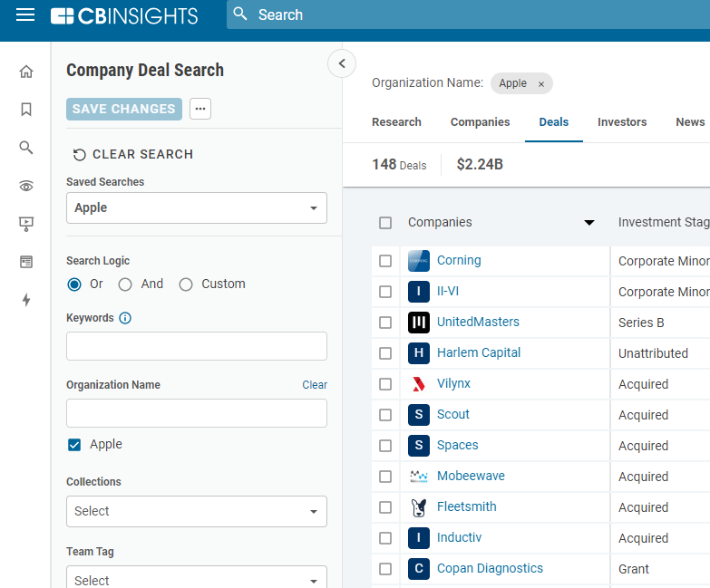Remove the Apple organization filter chip
Viewport: 710px width, 588px height.
click(x=540, y=84)
